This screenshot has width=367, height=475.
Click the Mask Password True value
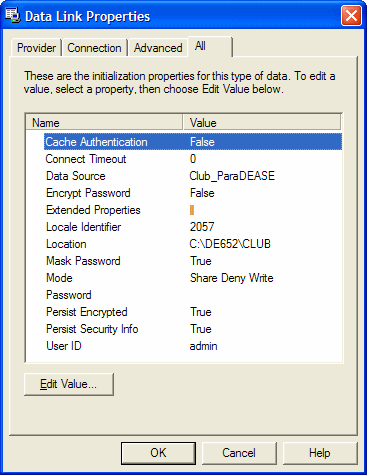click(201, 261)
